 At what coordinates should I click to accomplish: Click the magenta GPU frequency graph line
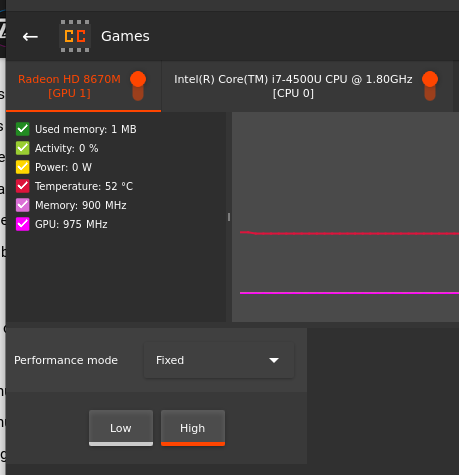(349, 293)
